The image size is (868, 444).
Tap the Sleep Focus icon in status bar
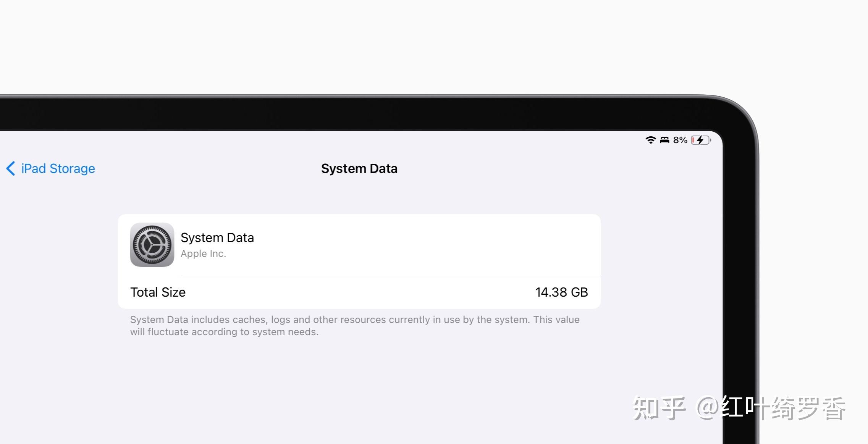[664, 140]
